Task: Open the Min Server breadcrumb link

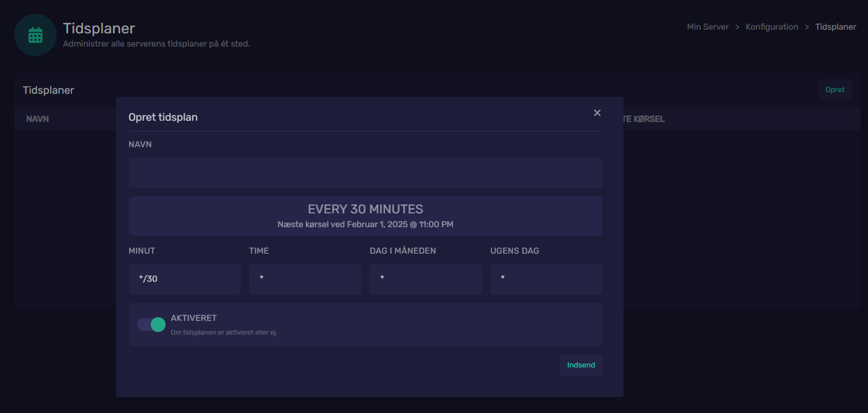Action: click(x=707, y=27)
